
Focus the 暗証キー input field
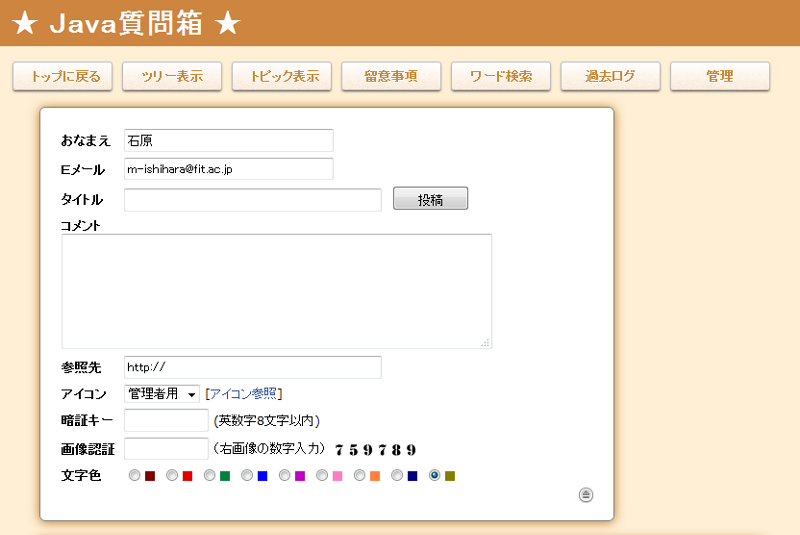click(x=166, y=420)
